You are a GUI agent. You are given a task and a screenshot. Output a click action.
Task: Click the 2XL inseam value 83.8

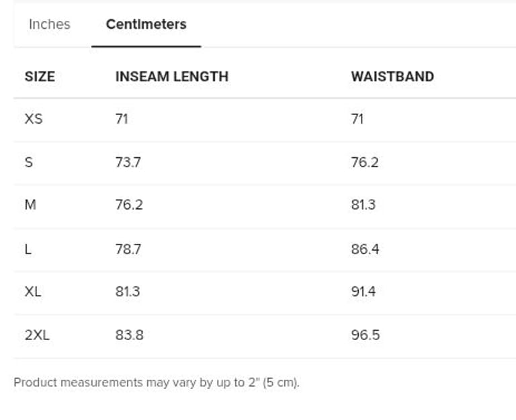point(129,335)
